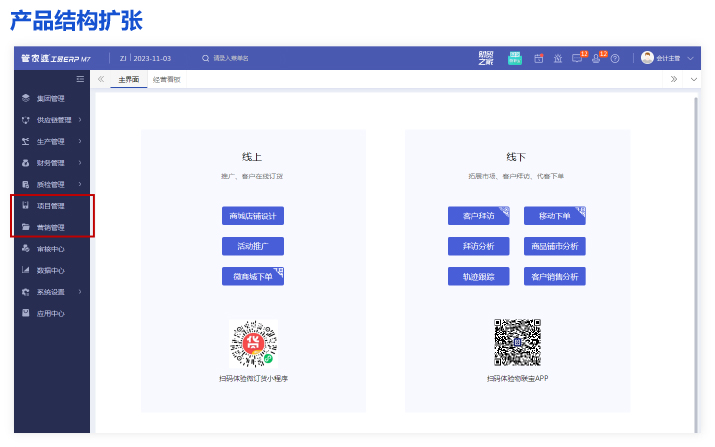Click the green badge icon in header

click(514, 58)
